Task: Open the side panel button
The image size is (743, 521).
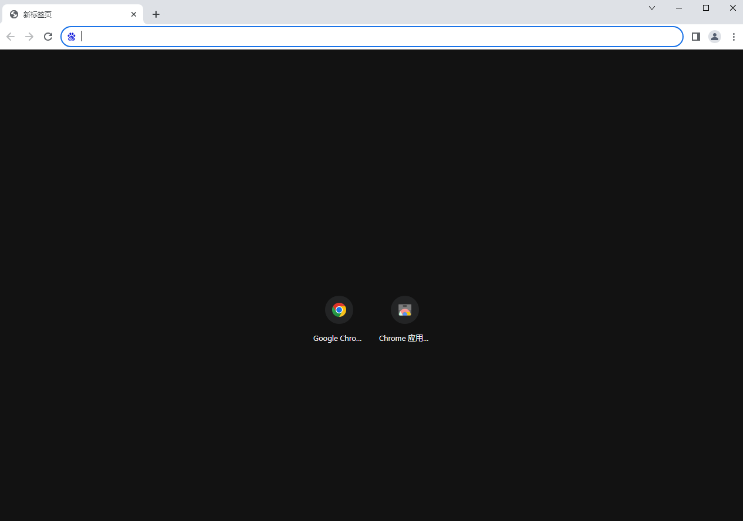Action: (x=696, y=37)
